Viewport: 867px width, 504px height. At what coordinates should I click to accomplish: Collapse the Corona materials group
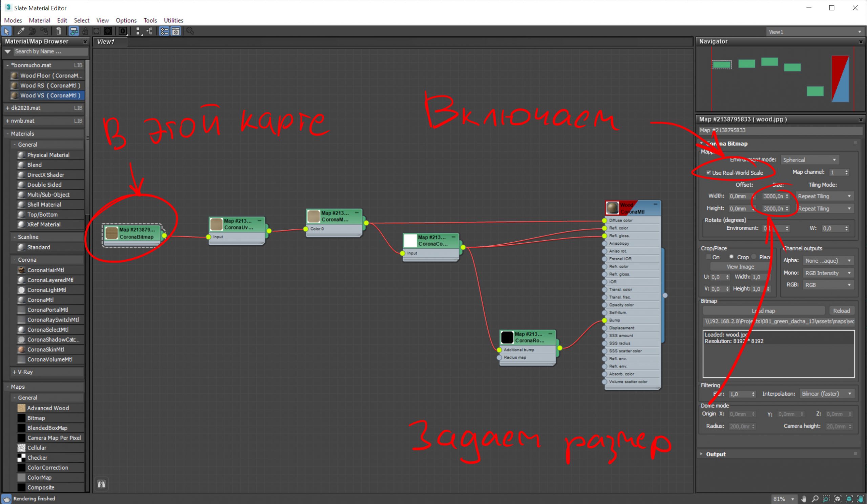(x=15, y=260)
